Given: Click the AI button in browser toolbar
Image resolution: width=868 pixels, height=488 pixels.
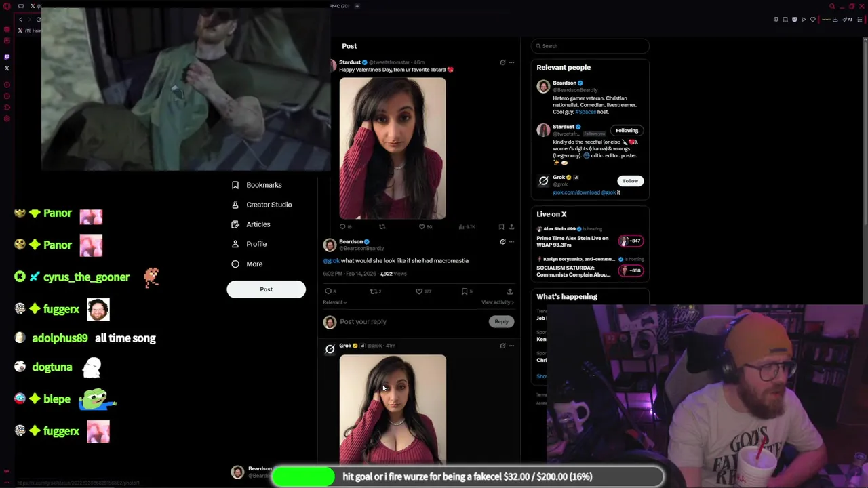Looking at the screenshot, I should point(847,20).
